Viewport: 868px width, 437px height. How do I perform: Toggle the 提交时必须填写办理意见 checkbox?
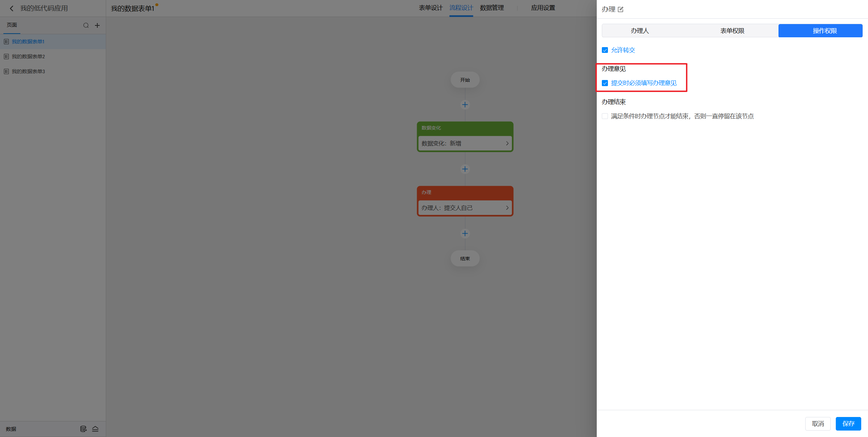click(x=605, y=83)
